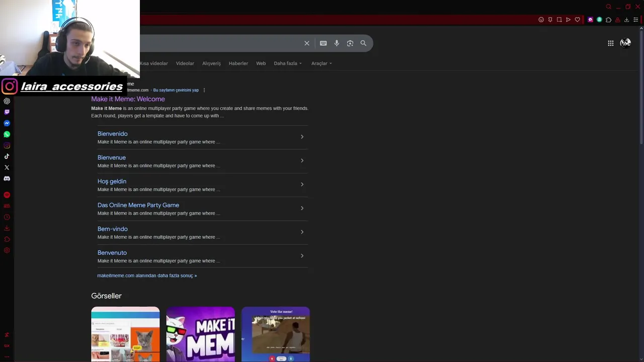Open the Hoş geldin sitelink
Image resolution: width=644 pixels, height=362 pixels.
click(112, 181)
